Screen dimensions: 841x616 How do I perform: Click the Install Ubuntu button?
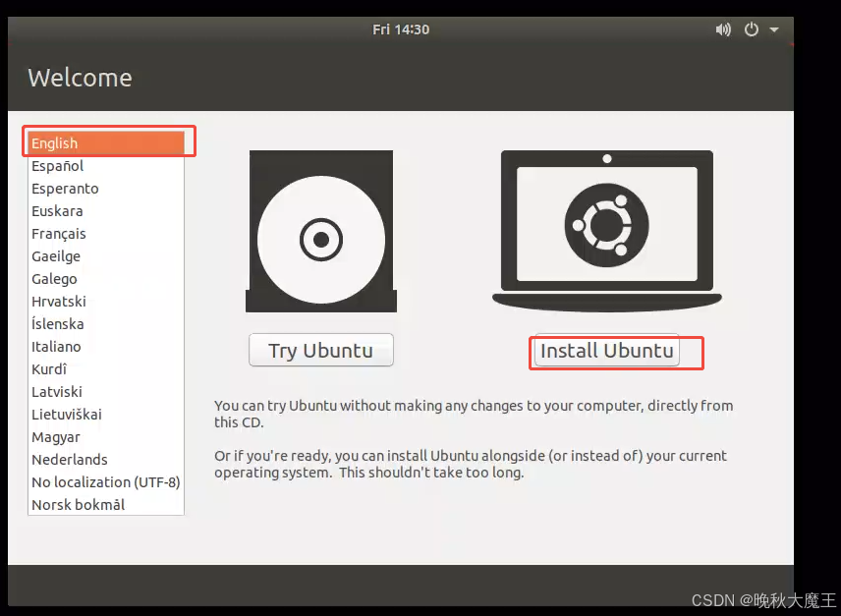(x=606, y=350)
